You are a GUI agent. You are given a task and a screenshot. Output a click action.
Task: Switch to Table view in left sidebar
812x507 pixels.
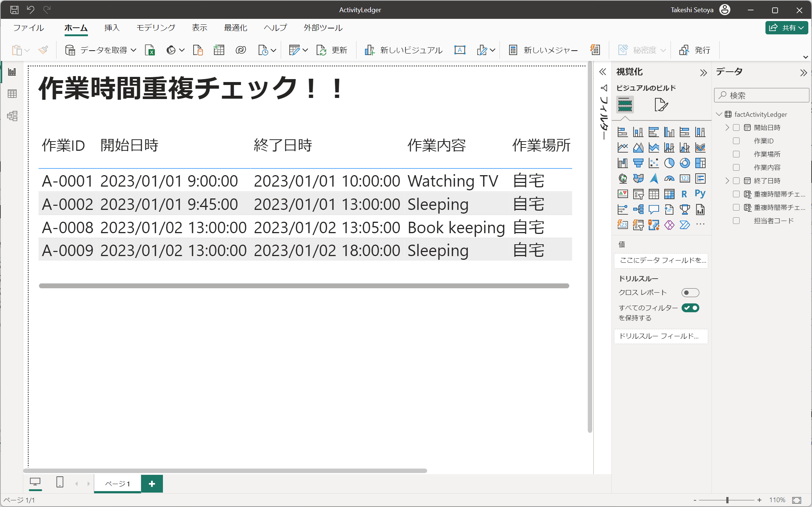12,94
